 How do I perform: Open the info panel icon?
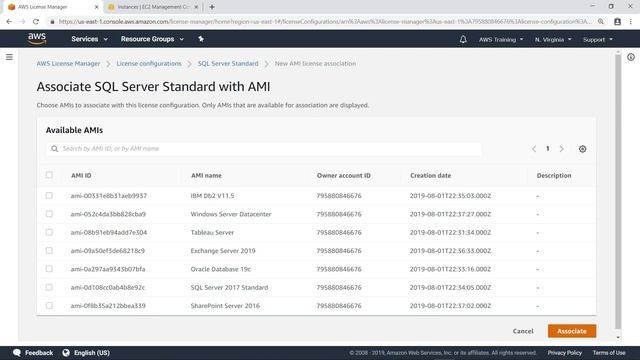631,57
